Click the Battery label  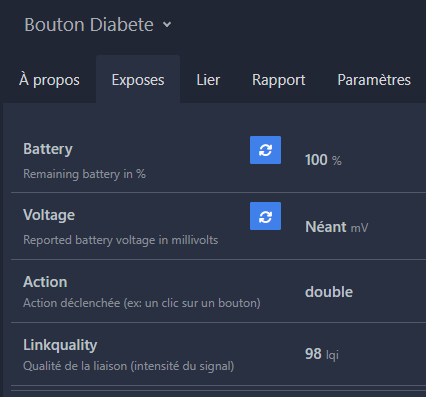[x=48, y=149]
